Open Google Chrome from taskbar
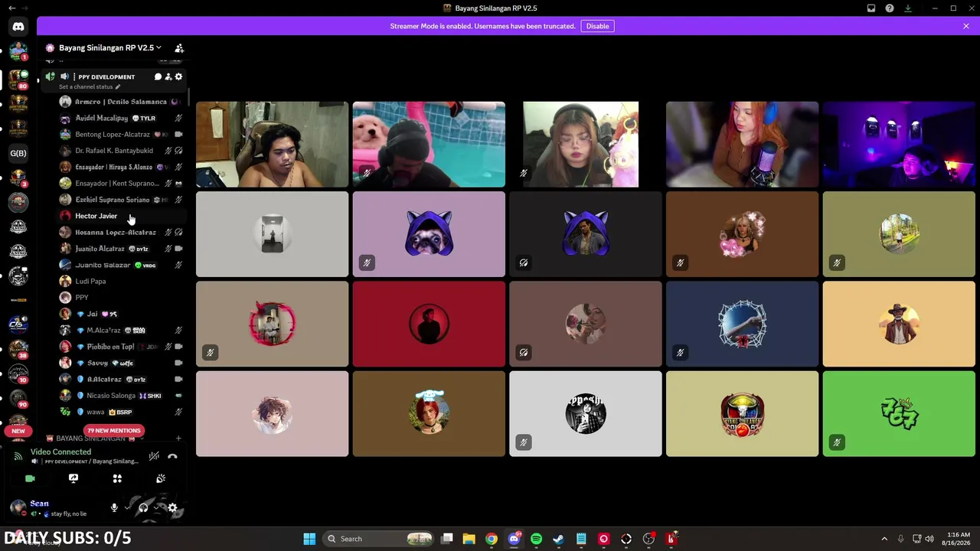This screenshot has width=980, height=551. point(492,539)
